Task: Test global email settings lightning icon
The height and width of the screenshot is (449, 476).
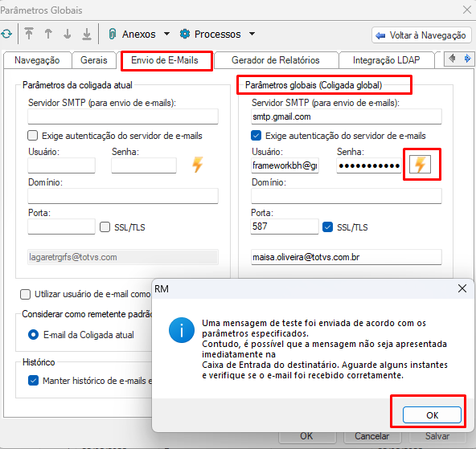Action: coord(420,164)
